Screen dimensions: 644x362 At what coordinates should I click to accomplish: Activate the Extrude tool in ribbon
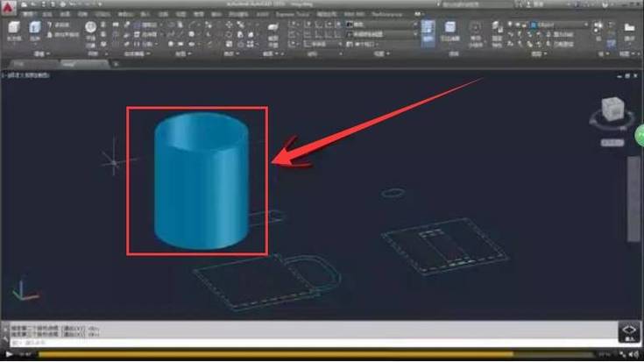point(35,31)
